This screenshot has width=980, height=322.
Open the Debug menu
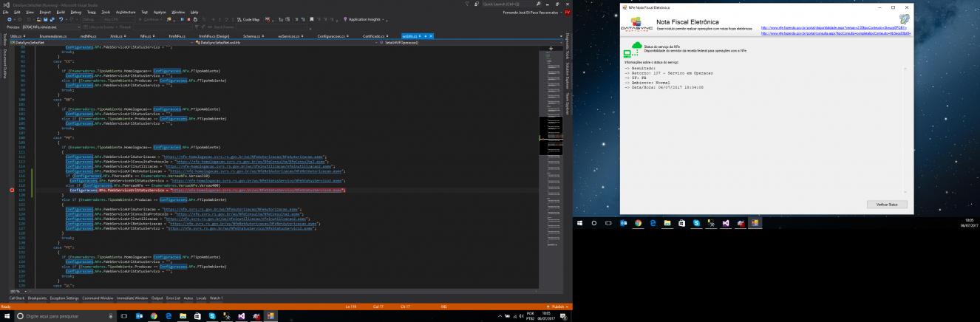pos(75,13)
